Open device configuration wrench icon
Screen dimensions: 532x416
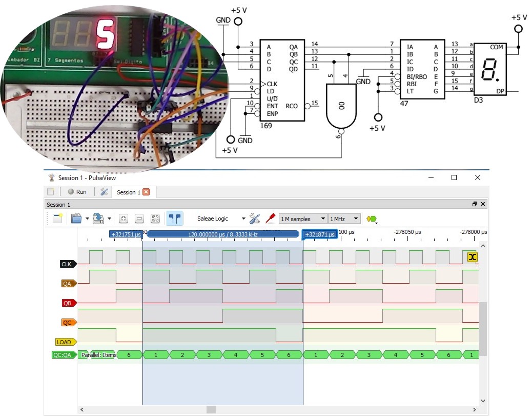(254, 219)
